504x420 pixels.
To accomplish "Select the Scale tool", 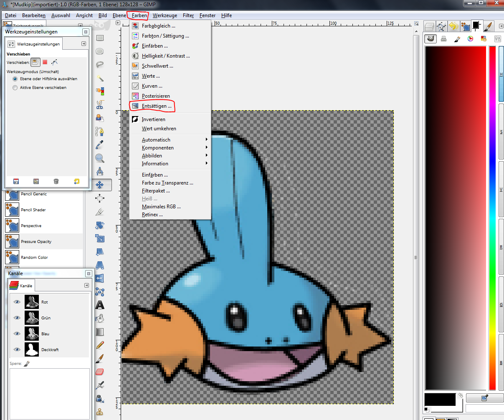I will click(100, 238).
